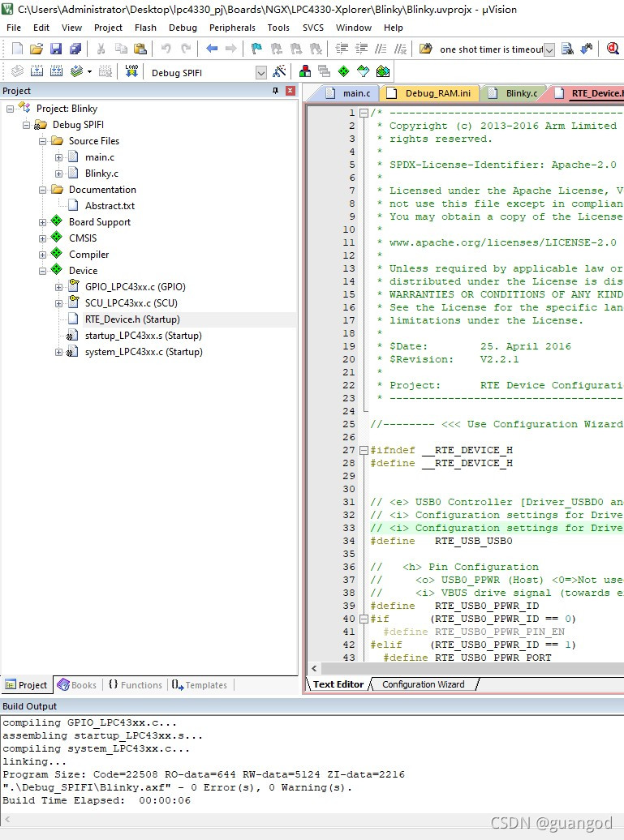Insert a bookmark with flag icon

256,49
